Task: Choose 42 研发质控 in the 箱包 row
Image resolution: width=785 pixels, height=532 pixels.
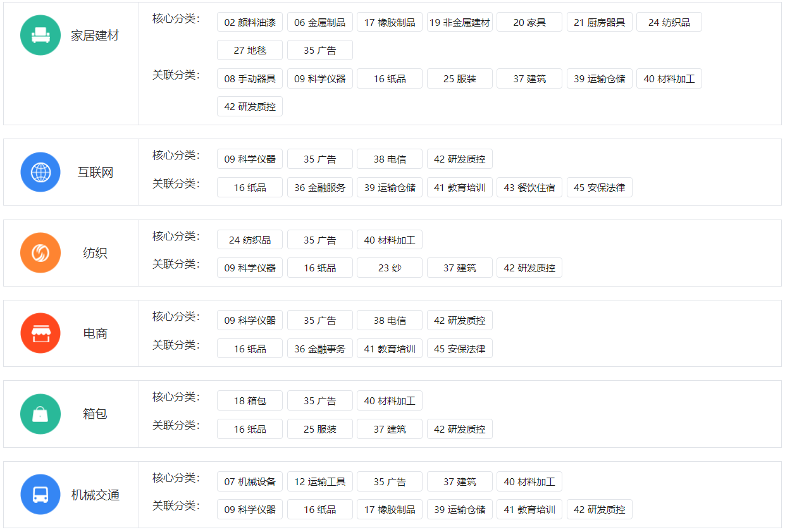Action: 460,429
